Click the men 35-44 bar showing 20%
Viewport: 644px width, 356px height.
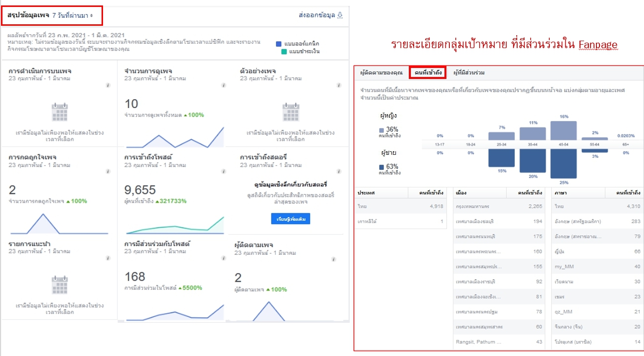pos(533,161)
